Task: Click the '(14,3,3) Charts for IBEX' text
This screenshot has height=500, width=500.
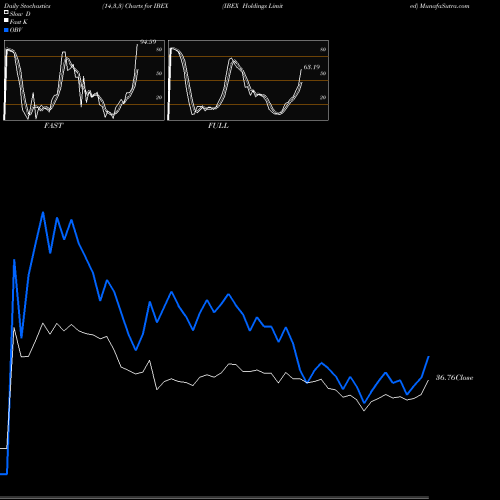Action: click(135, 6)
